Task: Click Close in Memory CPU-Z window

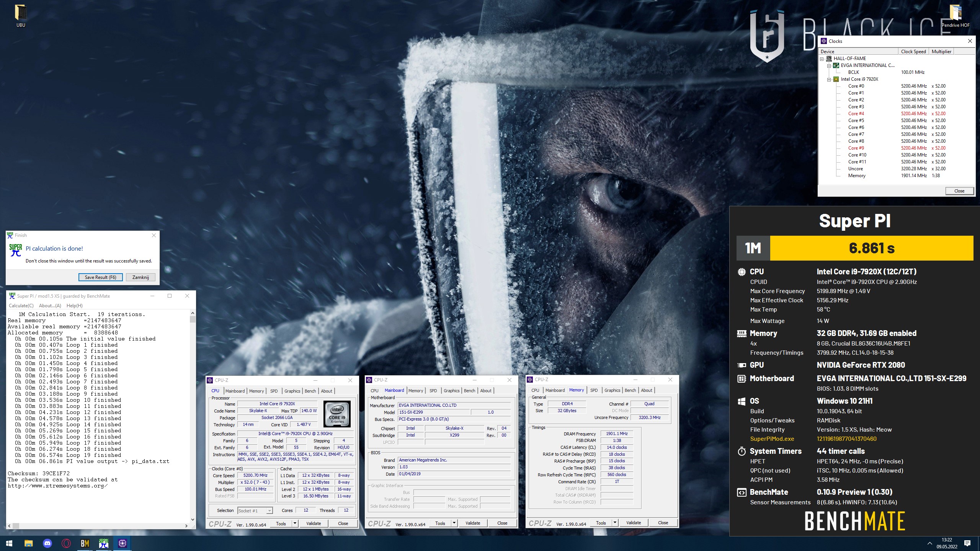Action: click(x=663, y=523)
